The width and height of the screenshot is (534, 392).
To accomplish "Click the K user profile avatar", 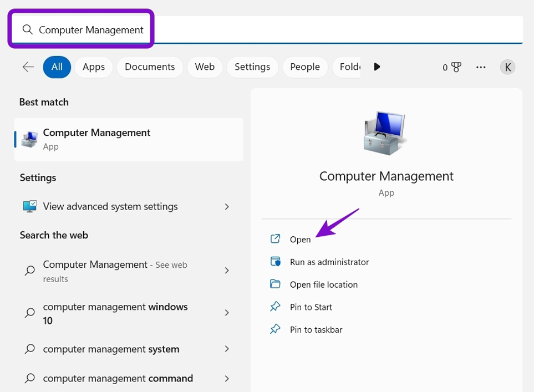I will (x=507, y=67).
